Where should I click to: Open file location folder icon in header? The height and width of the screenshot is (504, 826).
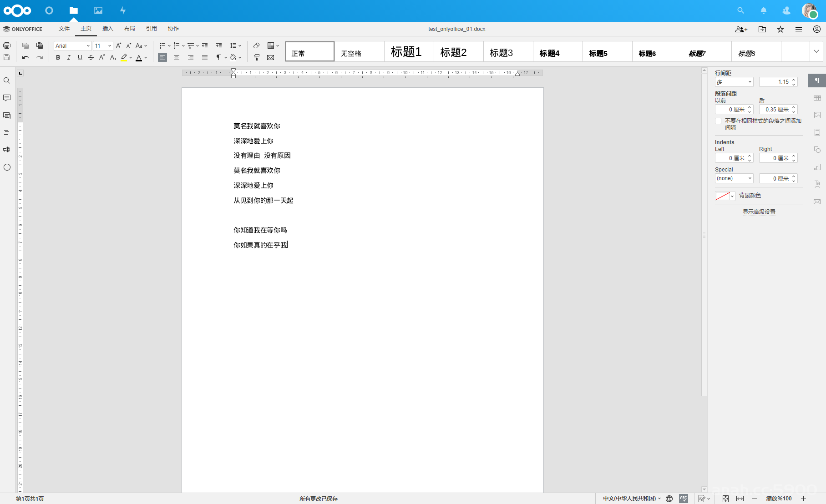(762, 29)
